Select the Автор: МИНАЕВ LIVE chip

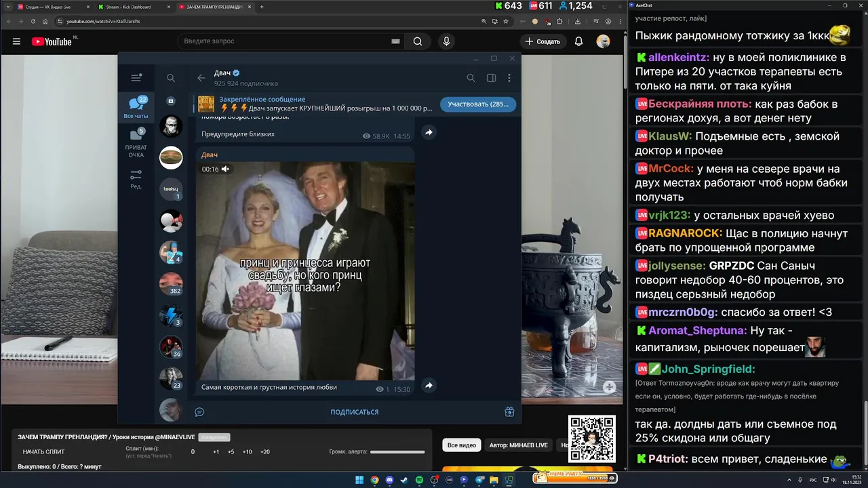[519, 445]
